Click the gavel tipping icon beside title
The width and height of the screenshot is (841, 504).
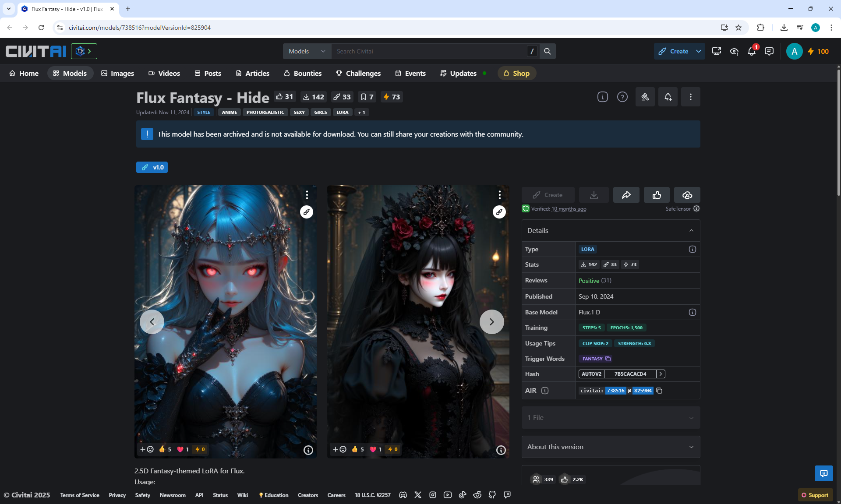click(x=645, y=97)
